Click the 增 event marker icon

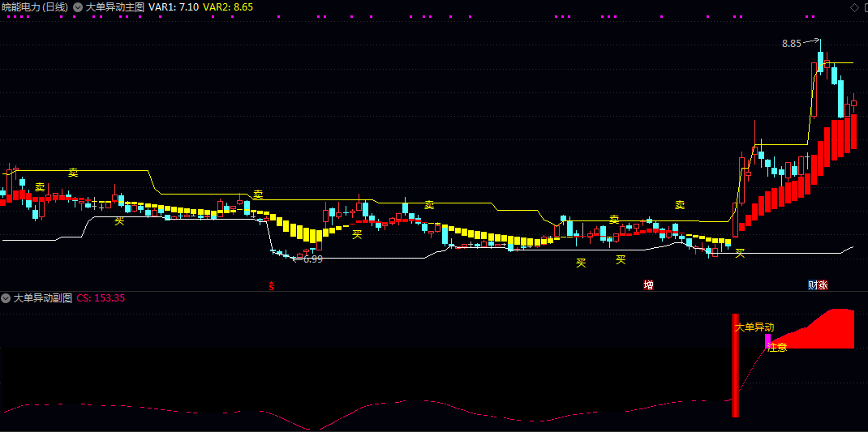click(648, 285)
